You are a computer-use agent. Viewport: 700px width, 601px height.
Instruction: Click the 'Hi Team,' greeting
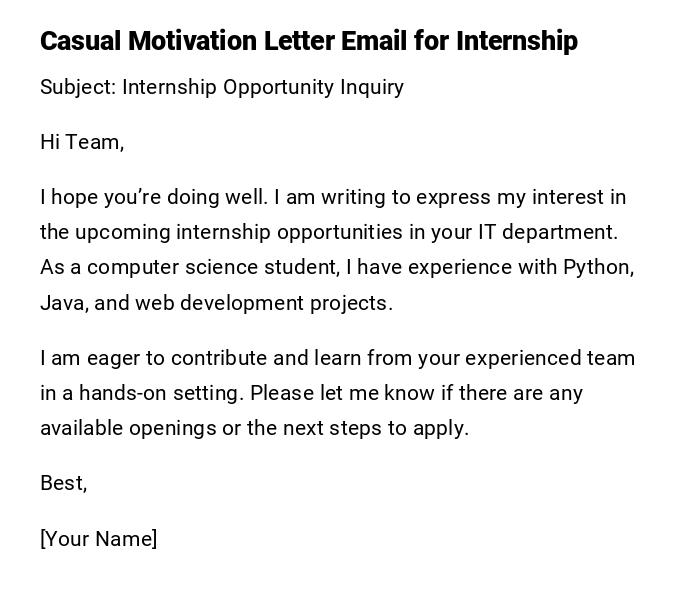coord(82,142)
